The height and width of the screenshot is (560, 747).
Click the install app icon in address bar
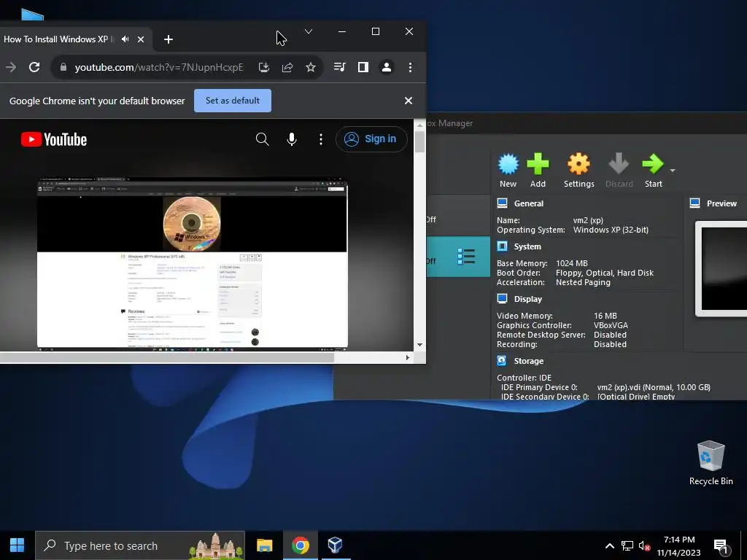click(264, 67)
